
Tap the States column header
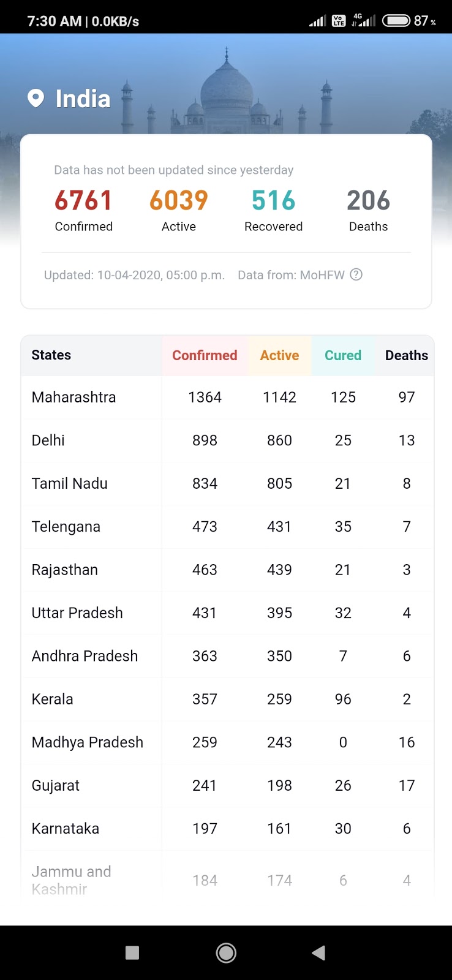point(51,355)
